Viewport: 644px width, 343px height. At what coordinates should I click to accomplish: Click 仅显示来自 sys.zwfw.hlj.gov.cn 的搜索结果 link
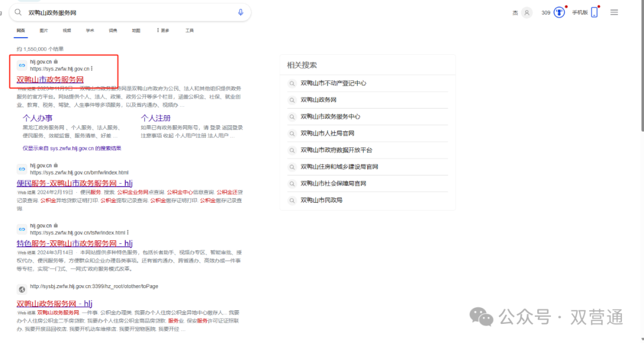click(72, 149)
